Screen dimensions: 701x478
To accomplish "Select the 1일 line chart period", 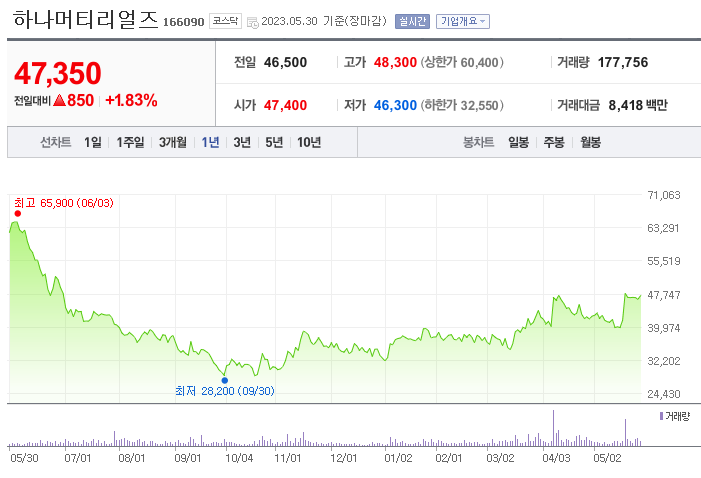I will (93, 142).
